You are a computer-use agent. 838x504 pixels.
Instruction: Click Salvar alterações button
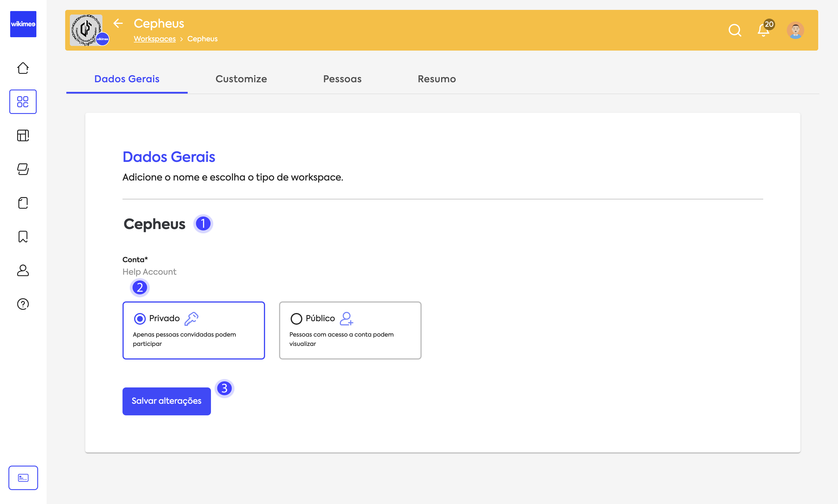click(166, 401)
